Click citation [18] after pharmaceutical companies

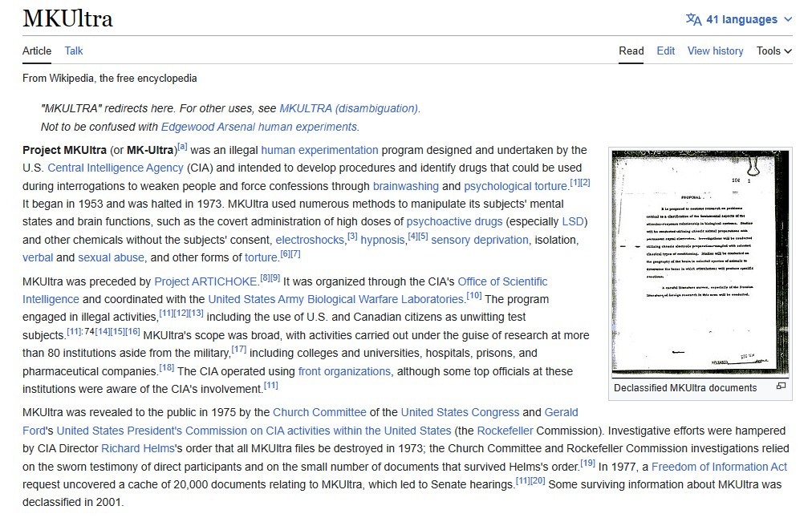[166, 367]
